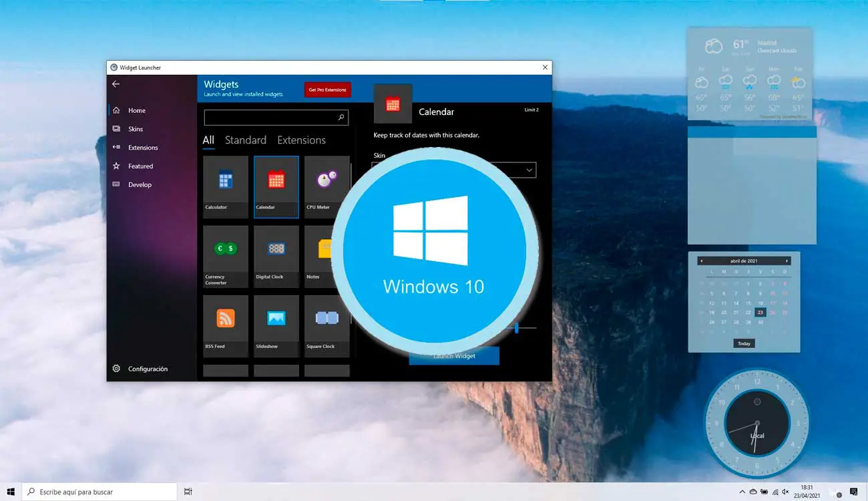The width and height of the screenshot is (868, 501).
Task: Click the slider handle above Launch Widget
Action: pyautogui.click(x=517, y=328)
